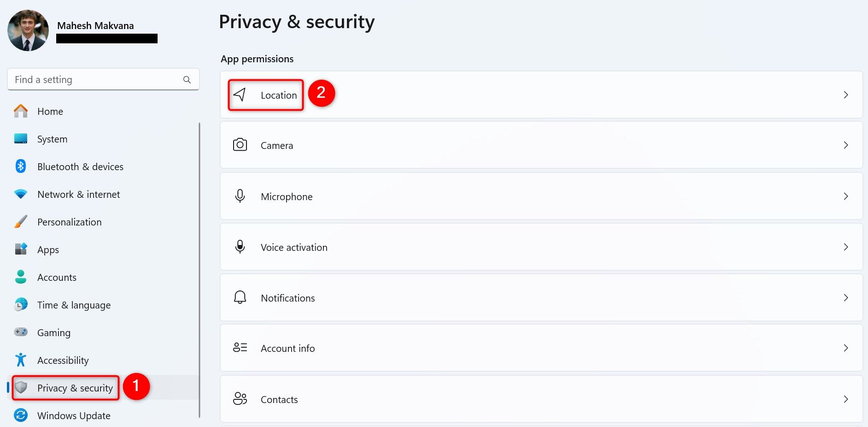Image resolution: width=868 pixels, height=427 pixels.
Task: Select Personalization in the sidebar
Action: tap(69, 222)
